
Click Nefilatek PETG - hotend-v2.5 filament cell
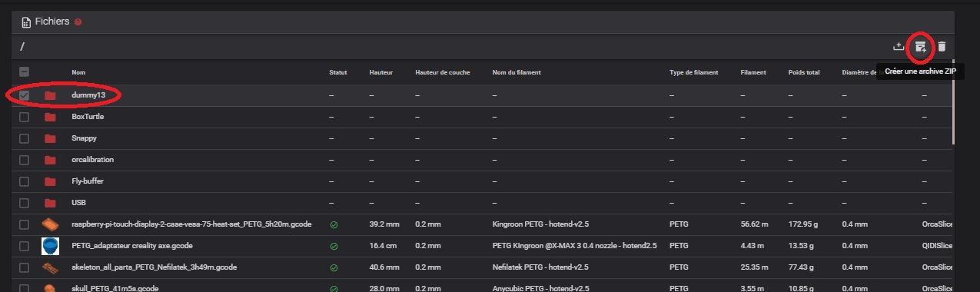click(541, 267)
